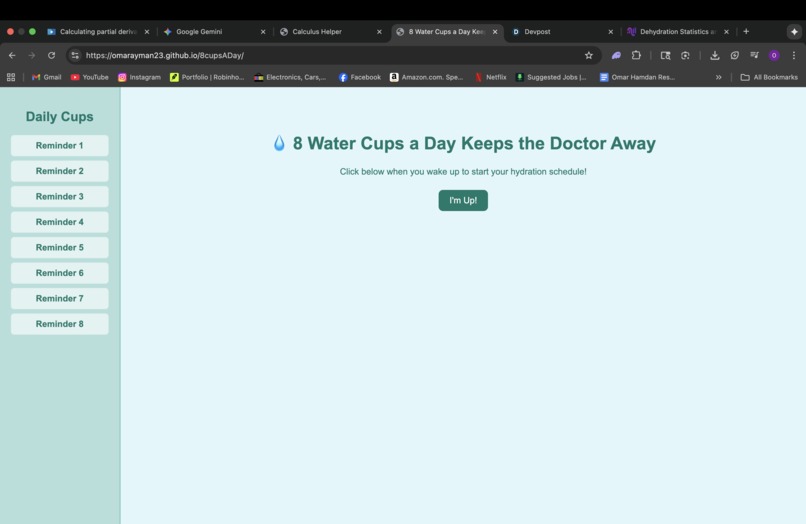The image size is (806, 524).
Task: Open Electronics, Cars bookmark
Action: pyautogui.click(x=290, y=77)
